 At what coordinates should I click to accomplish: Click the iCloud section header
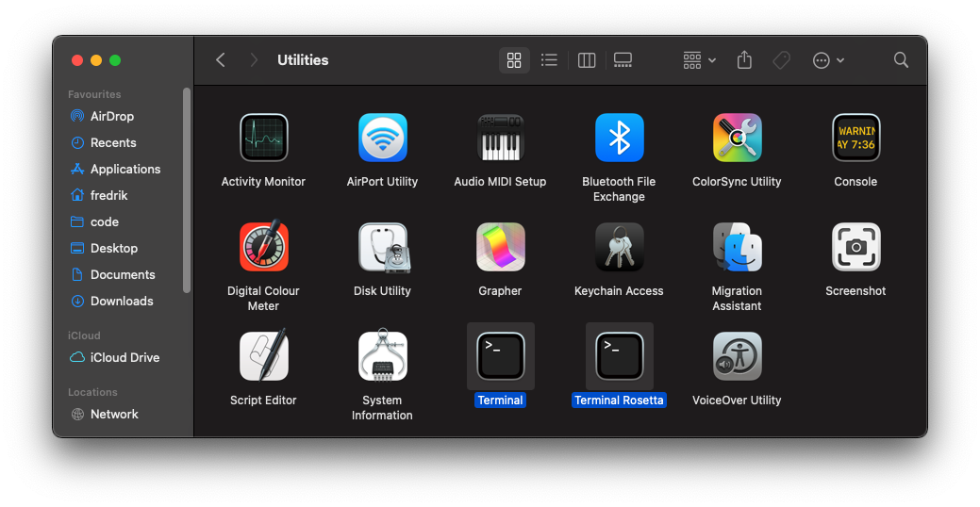pyautogui.click(x=84, y=335)
